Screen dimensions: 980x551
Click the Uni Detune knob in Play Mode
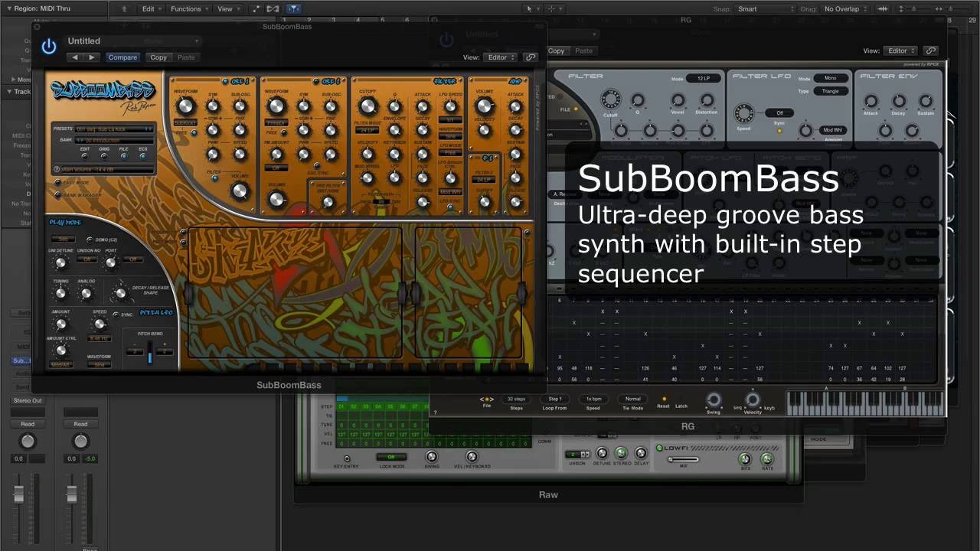60,263
